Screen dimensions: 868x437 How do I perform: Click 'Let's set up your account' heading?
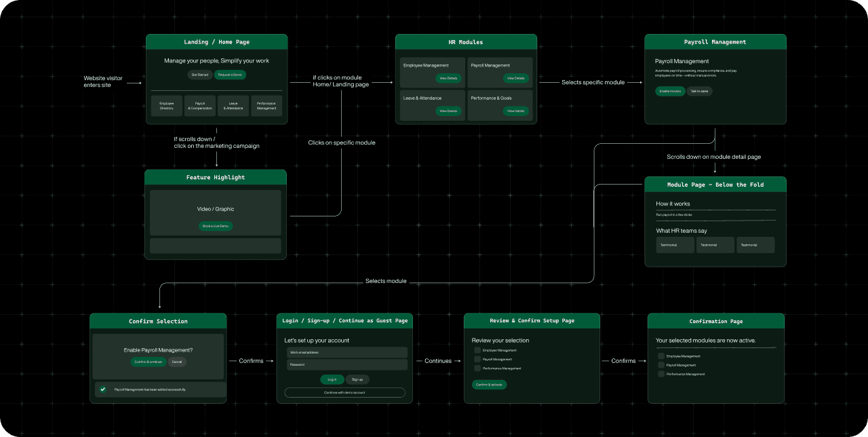pyautogui.click(x=317, y=340)
